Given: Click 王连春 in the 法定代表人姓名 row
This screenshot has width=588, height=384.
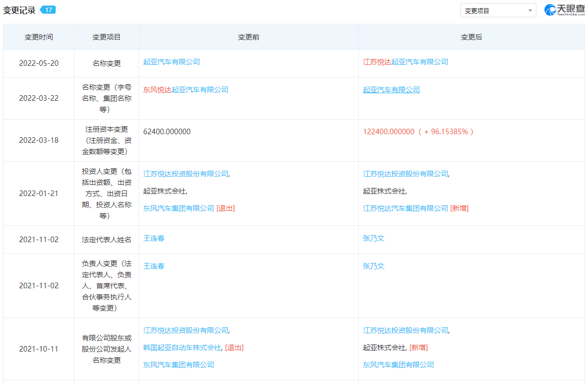Looking at the screenshot, I should click(154, 238).
